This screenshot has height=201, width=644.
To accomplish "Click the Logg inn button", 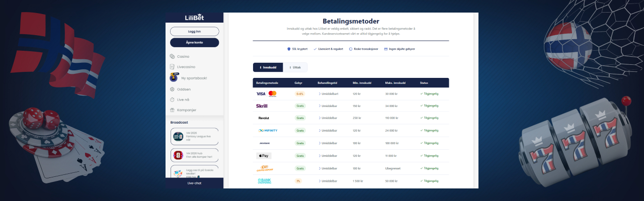I will [x=194, y=31].
